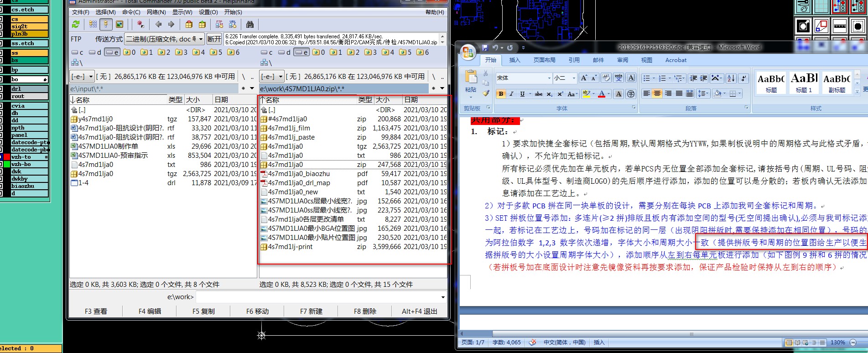Click the Format Painter brush icon
868x353 pixels.
tap(486, 93)
